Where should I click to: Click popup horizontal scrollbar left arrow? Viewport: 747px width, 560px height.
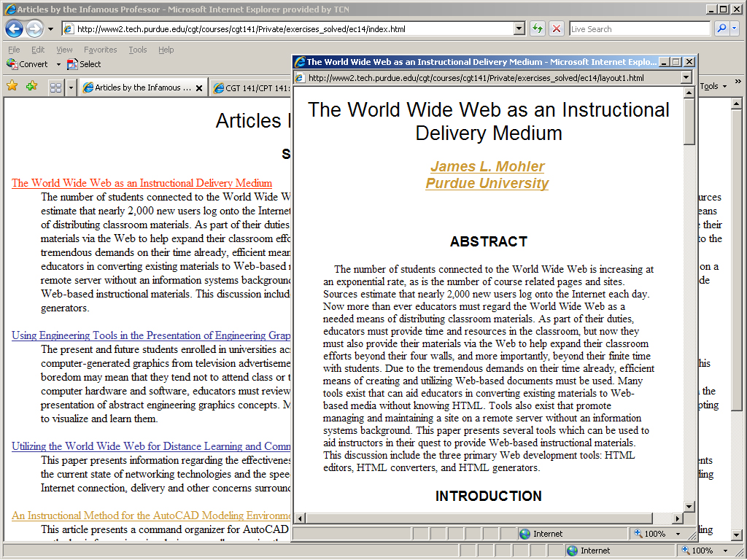click(x=300, y=518)
